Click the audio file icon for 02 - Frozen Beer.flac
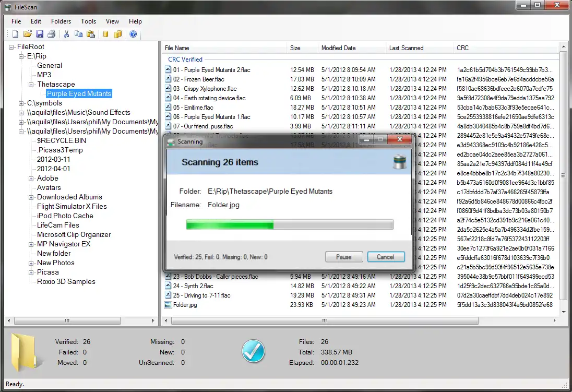Image resolution: width=572 pixels, height=392 pixels. [x=168, y=79]
